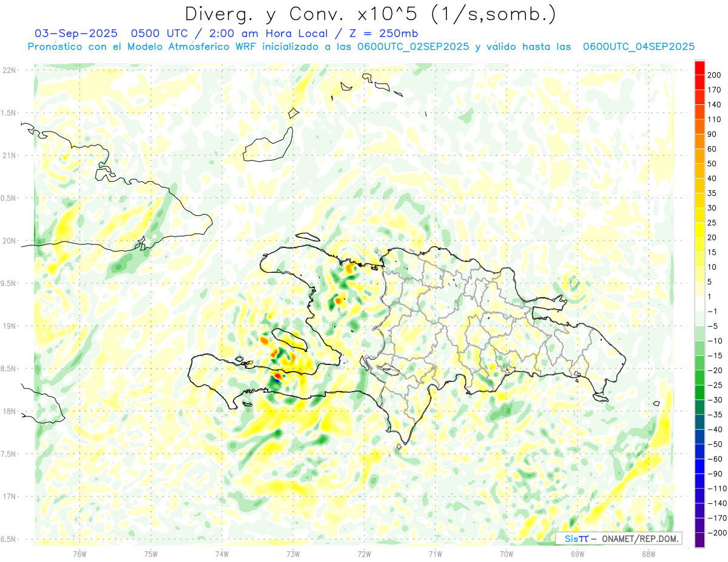The image size is (728, 562).
Task: Click the 21N latitude label
Action: (x=9, y=155)
